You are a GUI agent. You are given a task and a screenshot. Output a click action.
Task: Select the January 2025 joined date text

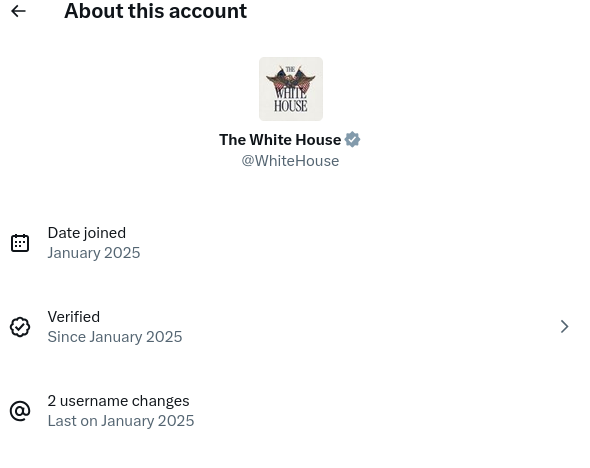pos(94,253)
